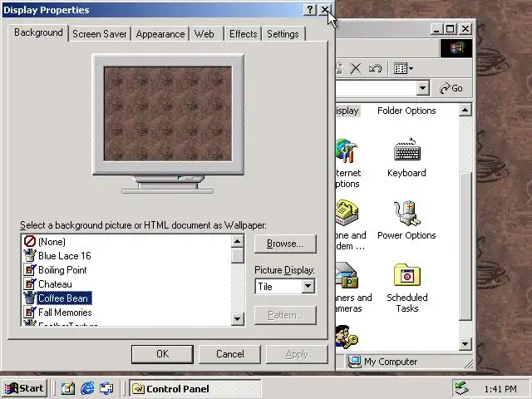Switch to the Background tab
The image size is (532, 399).
click(38, 33)
